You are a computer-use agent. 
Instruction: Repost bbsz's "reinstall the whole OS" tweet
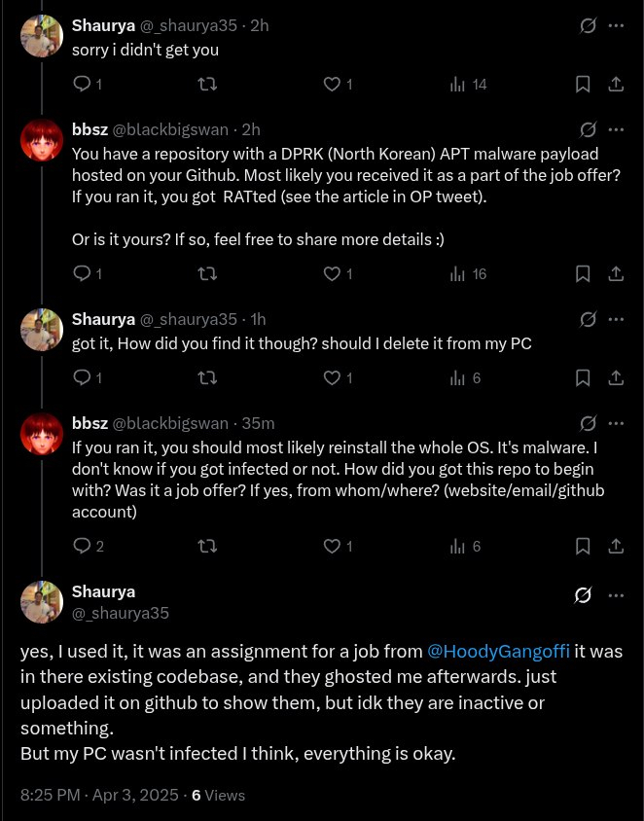[x=207, y=547]
